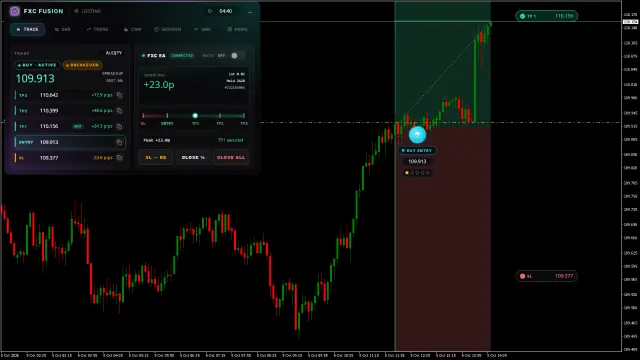This screenshot has width=640, height=360.
Task: Click the timer icon beside 04:40
Action: [x=210, y=11]
